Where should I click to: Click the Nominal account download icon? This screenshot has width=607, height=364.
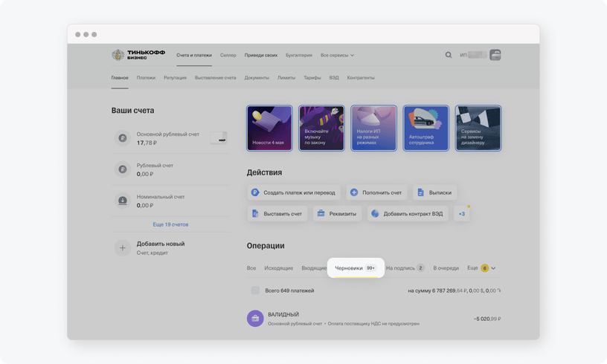click(x=122, y=201)
